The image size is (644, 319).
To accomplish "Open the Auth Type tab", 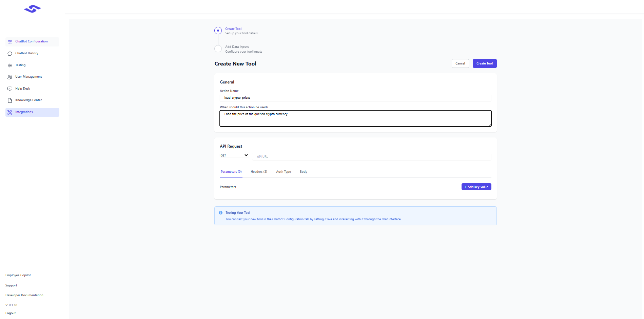I will [284, 172].
